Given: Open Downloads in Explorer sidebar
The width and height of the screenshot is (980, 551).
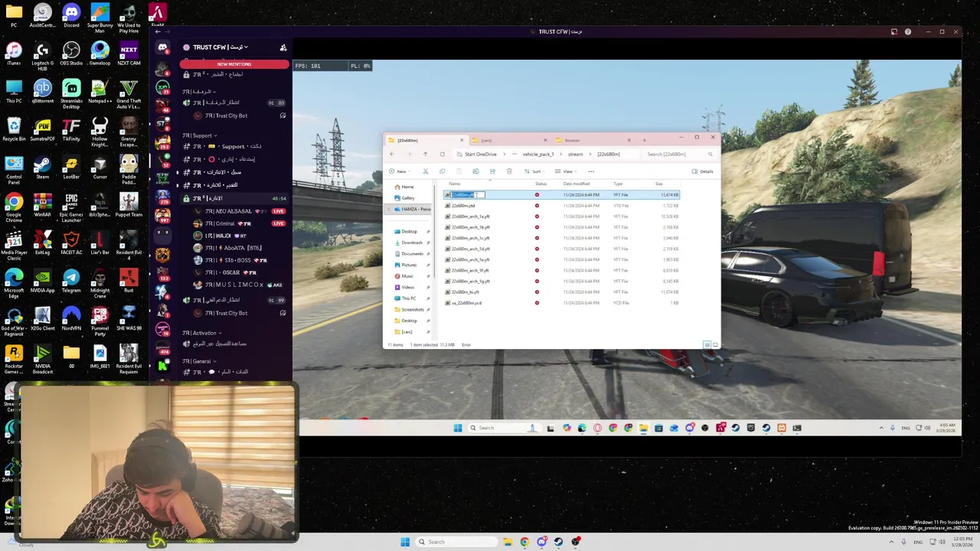Looking at the screenshot, I should pyautogui.click(x=412, y=243).
